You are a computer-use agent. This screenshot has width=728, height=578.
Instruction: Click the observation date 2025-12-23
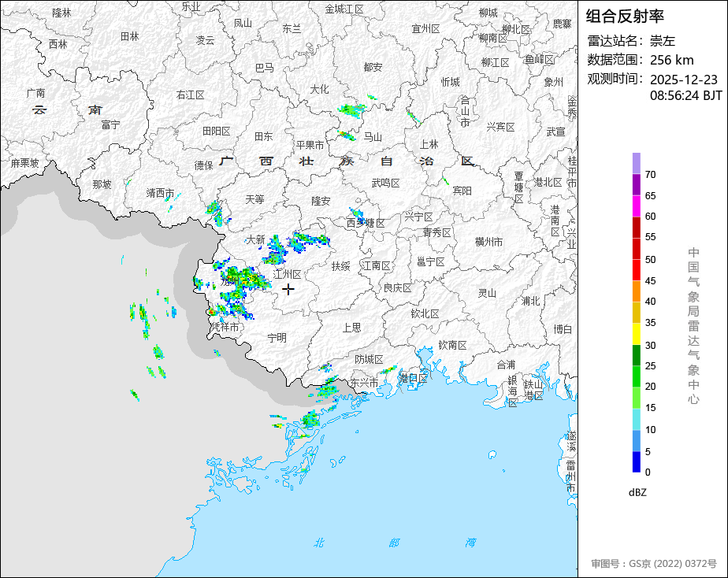683,80
